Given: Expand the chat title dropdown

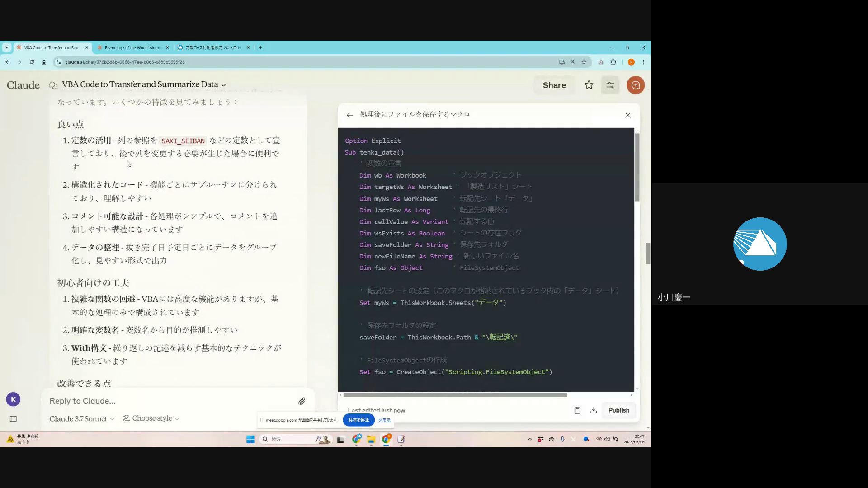Looking at the screenshot, I should (x=223, y=85).
